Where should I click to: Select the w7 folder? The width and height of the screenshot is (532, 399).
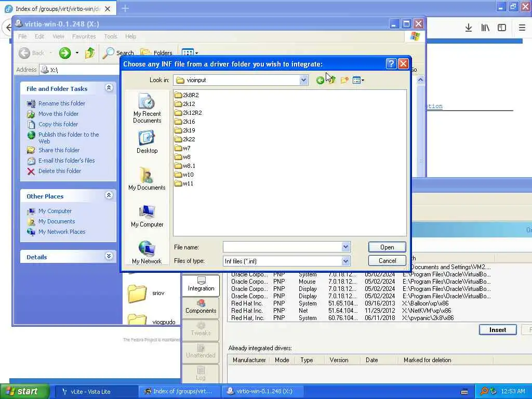[182, 148]
